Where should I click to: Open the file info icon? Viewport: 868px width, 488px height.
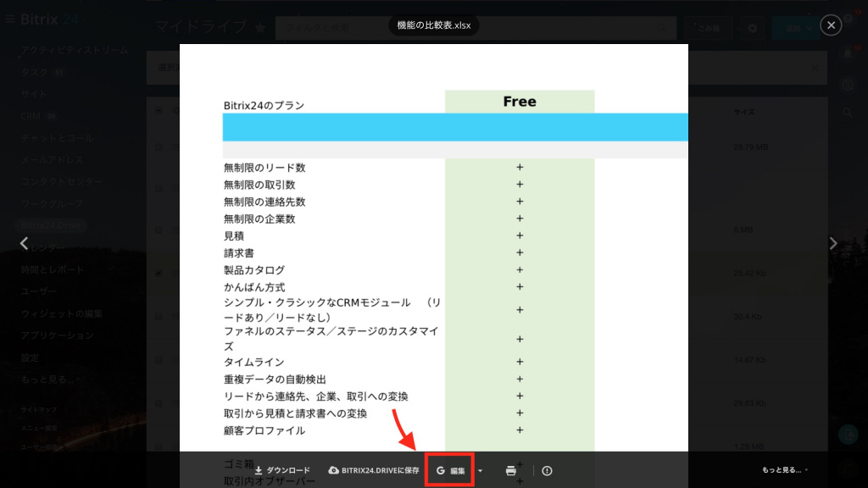click(547, 470)
